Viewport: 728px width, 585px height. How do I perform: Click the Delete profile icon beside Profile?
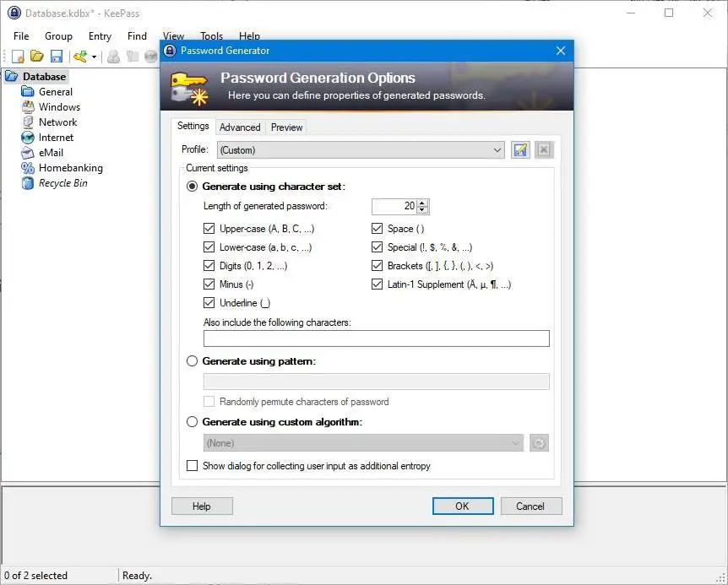pyautogui.click(x=544, y=150)
